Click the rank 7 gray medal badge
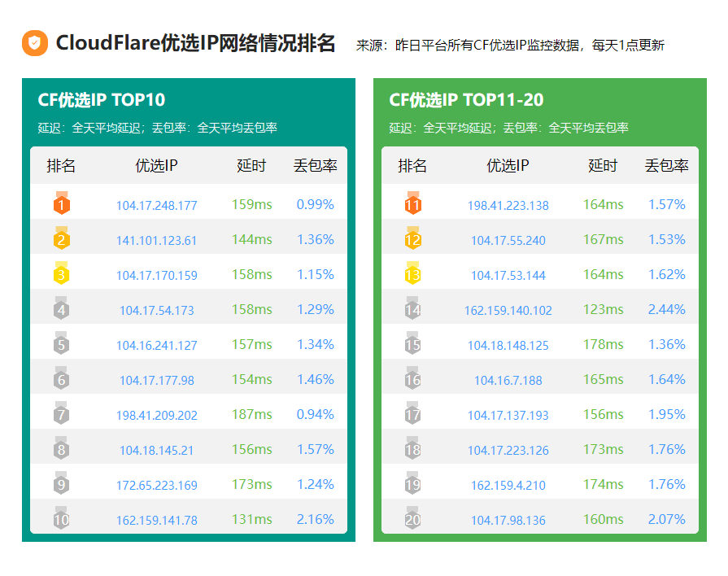The height and width of the screenshot is (576, 728). 62,414
